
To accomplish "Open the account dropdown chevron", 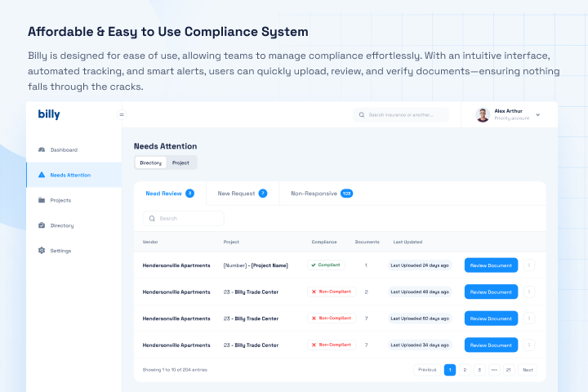I will 537,115.
